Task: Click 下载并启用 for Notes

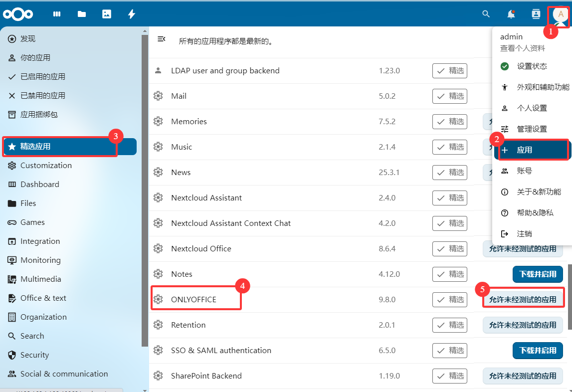Action: [x=538, y=274]
